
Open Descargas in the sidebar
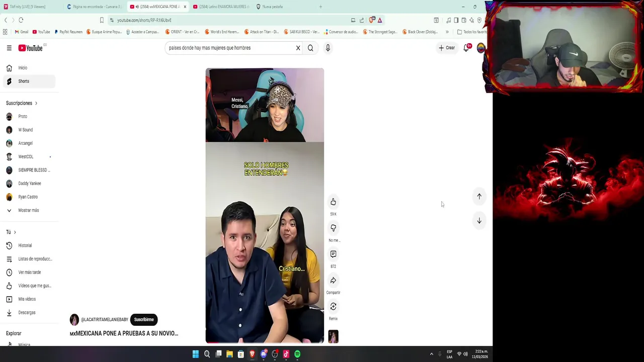click(x=29, y=312)
